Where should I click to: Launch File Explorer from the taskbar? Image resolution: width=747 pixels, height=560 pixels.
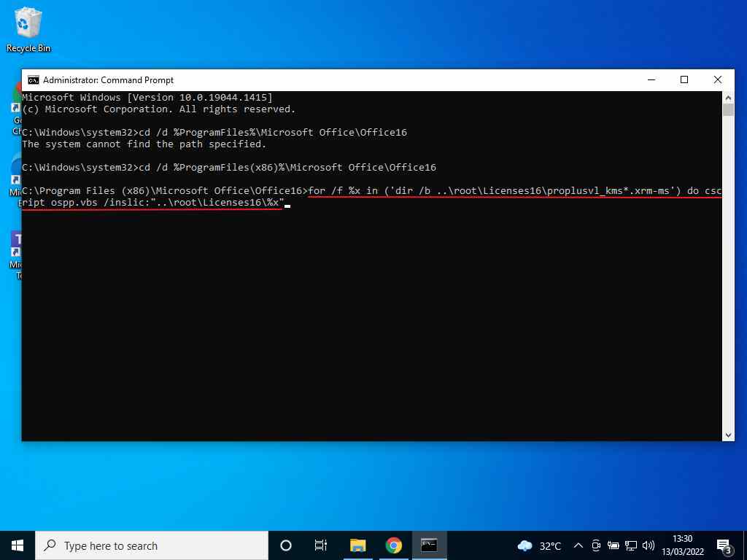(357, 545)
